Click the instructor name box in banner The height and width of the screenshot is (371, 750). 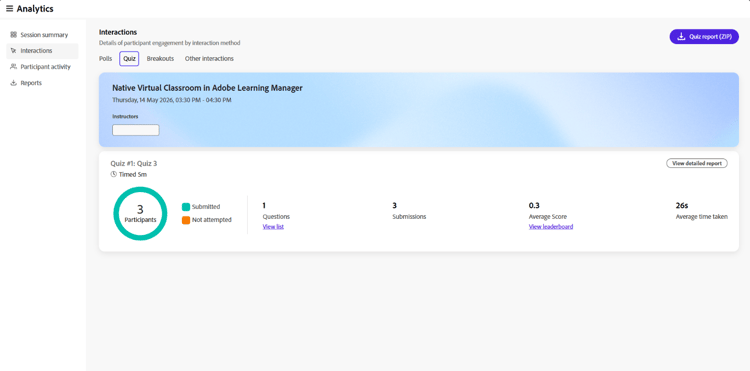click(136, 130)
